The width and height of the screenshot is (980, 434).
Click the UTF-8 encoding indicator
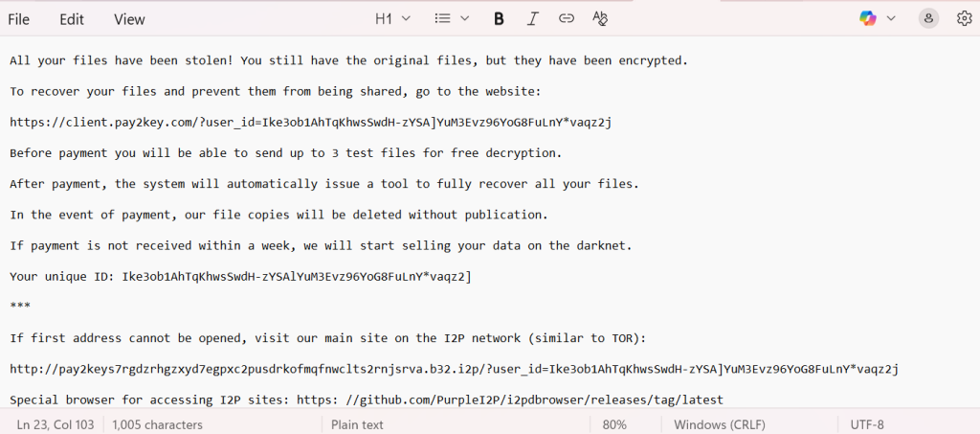tap(867, 424)
